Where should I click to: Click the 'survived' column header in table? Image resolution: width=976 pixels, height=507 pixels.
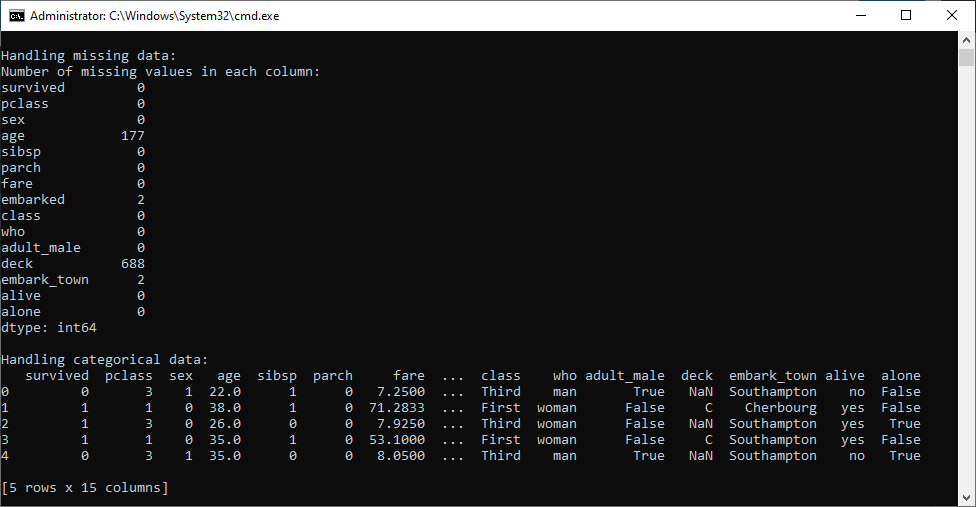(x=57, y=376)
